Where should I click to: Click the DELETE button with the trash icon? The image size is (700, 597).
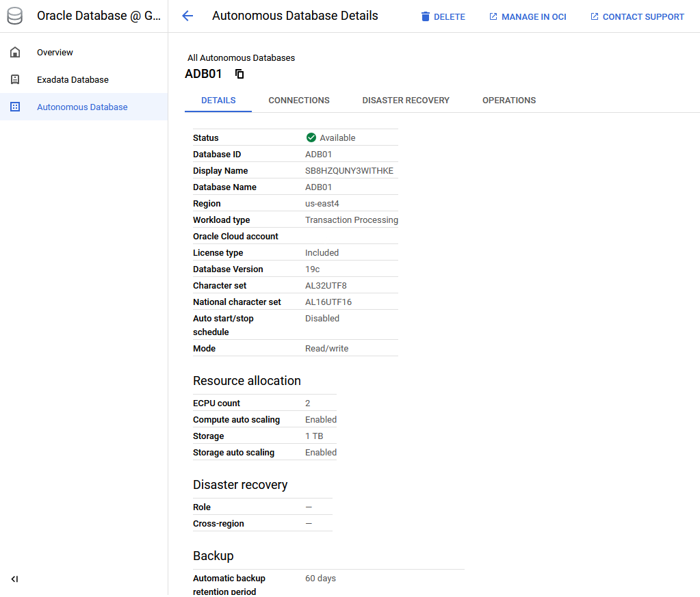443,17
